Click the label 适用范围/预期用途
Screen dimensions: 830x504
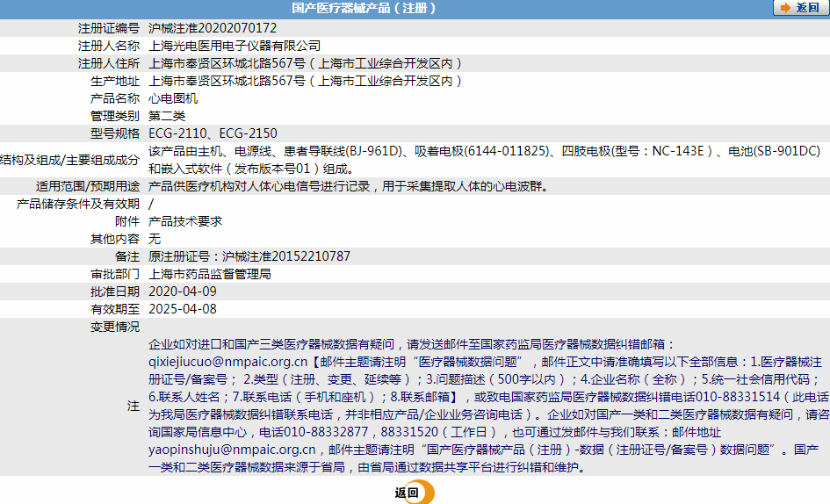click(x=88, y=186)
